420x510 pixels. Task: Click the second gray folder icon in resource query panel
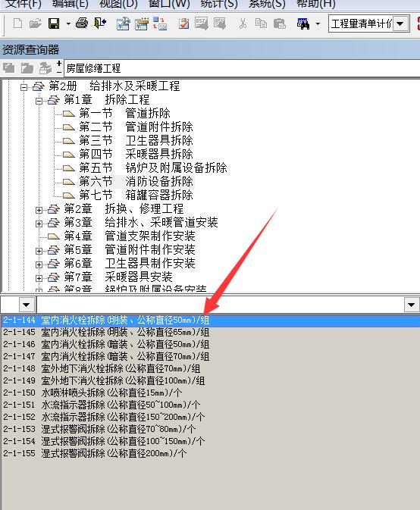point(27,68)
